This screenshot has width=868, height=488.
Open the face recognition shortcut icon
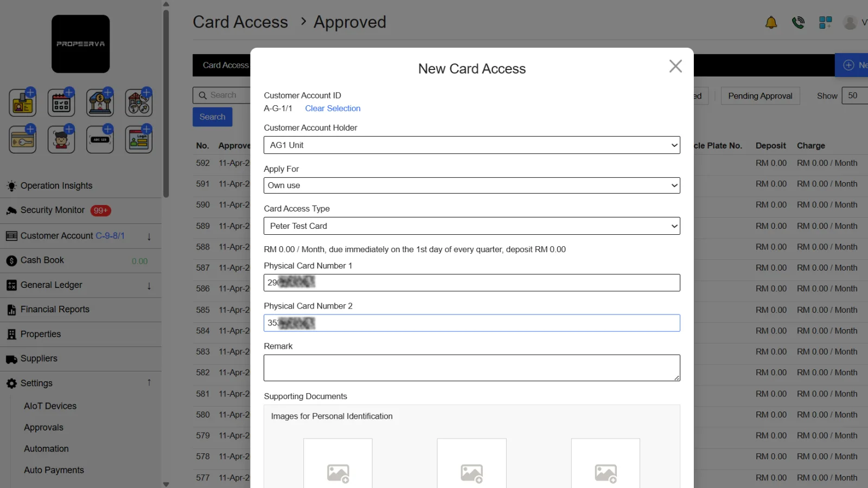point(61,139)
